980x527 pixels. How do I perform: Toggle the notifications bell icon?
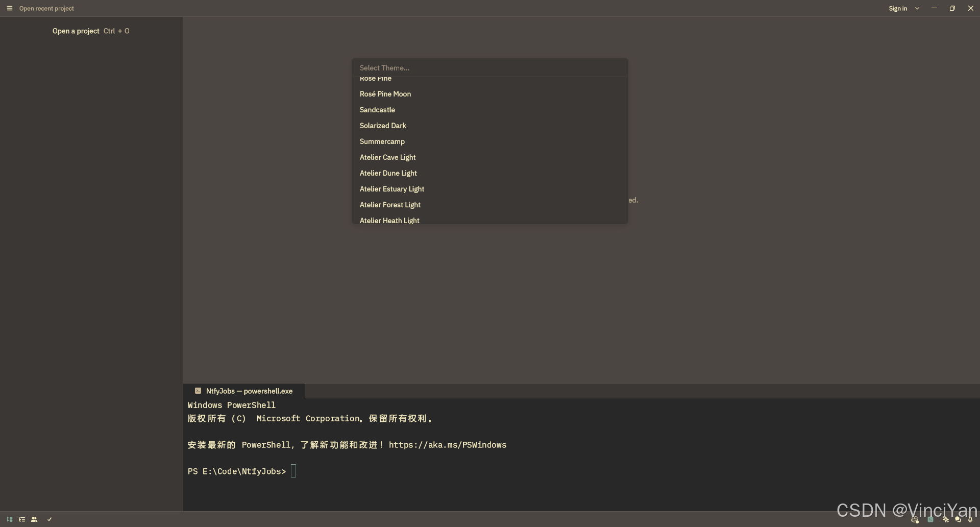coord(970,520)
